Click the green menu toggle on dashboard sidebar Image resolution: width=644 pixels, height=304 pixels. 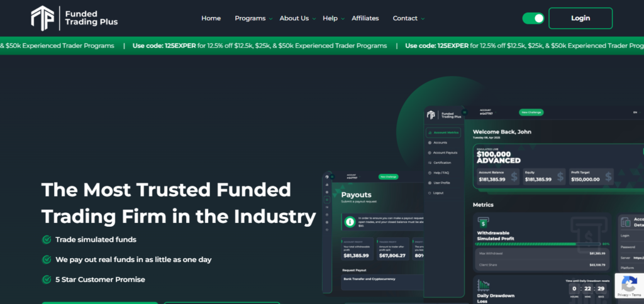tap(465, 112)
